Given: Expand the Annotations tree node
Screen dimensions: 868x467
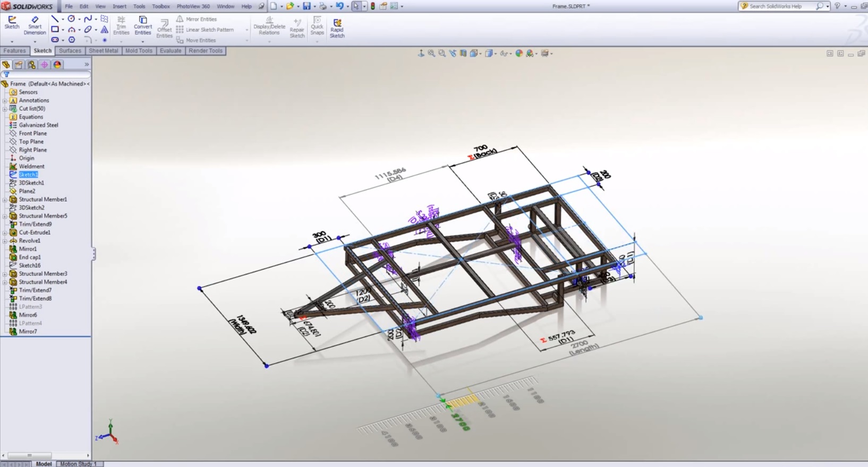Looking at the screenshot, I should pos(5,100).
